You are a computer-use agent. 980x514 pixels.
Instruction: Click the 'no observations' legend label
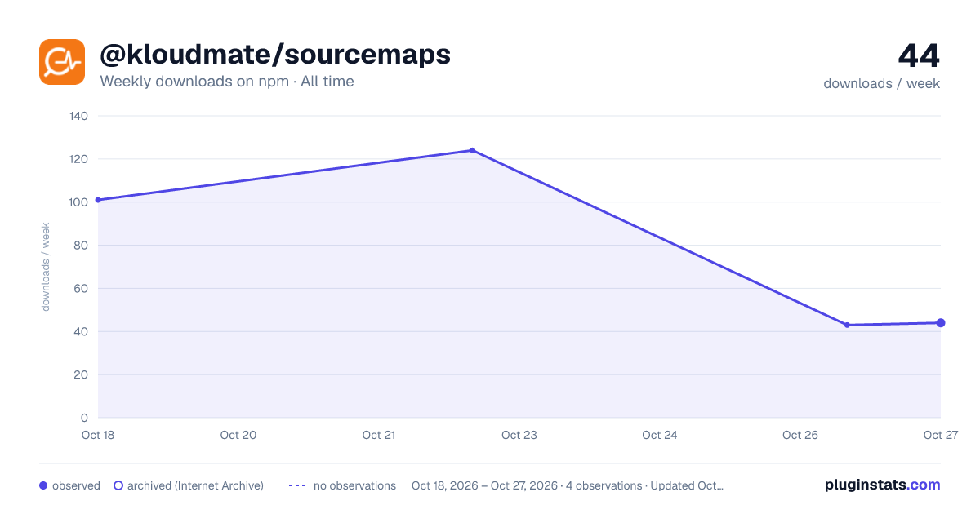[x=354, y=485]
